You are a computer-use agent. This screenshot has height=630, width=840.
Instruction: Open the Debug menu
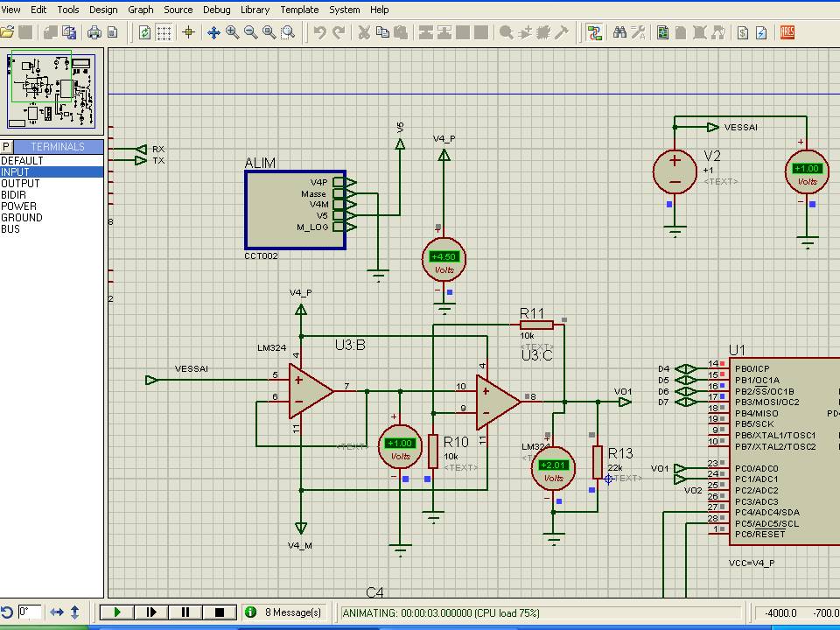(x=217, y=10)
